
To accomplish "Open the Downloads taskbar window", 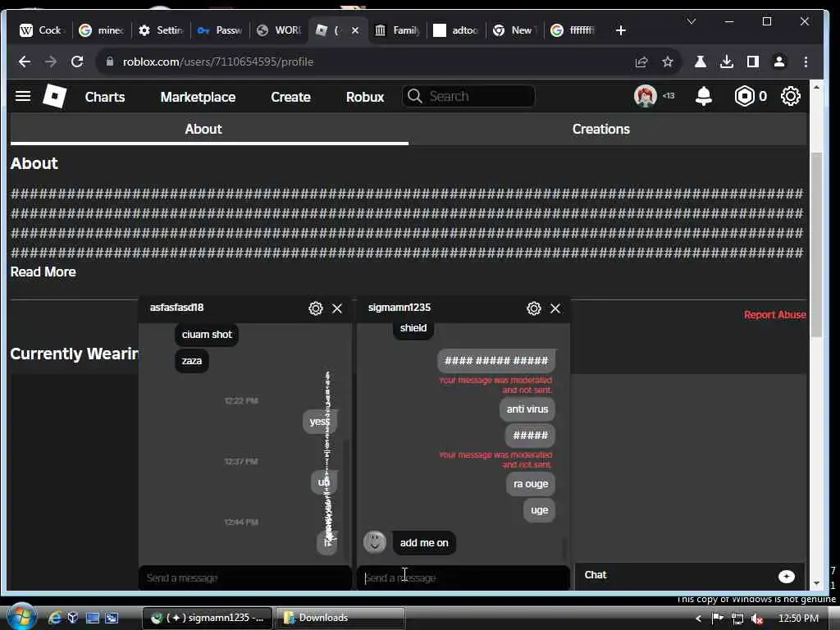I will coord(340,619).
